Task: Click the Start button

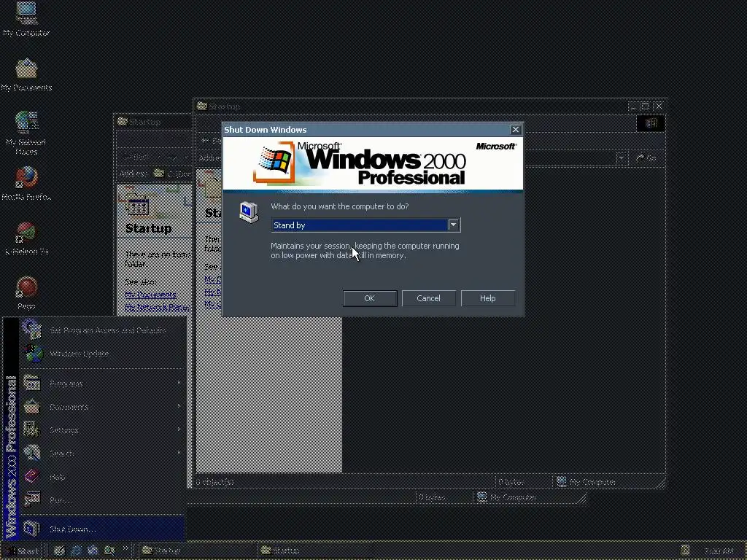Action: click(x=22, y=551)
